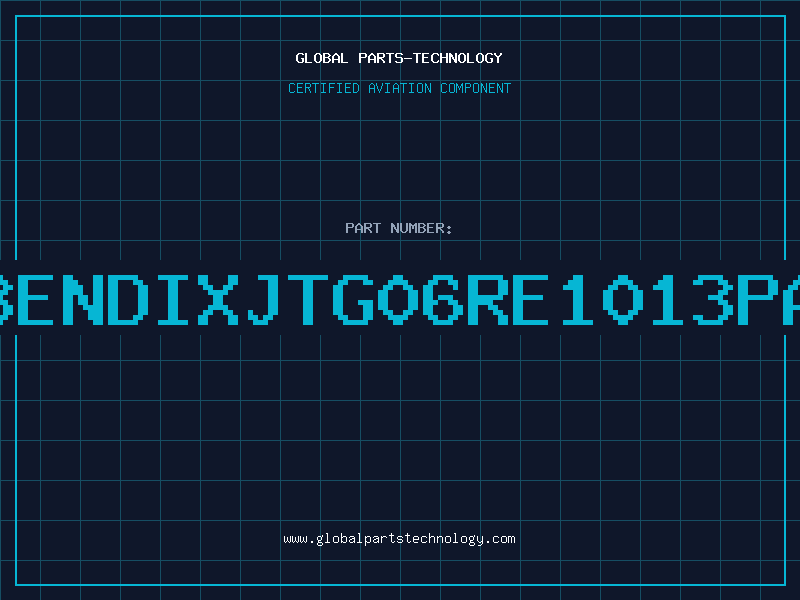Click the website link www.globalpartstechnology.com

399,539
